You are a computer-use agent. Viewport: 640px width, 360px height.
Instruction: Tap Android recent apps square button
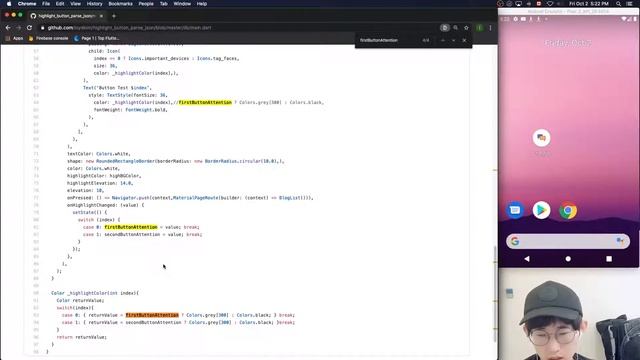click(x=609, y=259)
